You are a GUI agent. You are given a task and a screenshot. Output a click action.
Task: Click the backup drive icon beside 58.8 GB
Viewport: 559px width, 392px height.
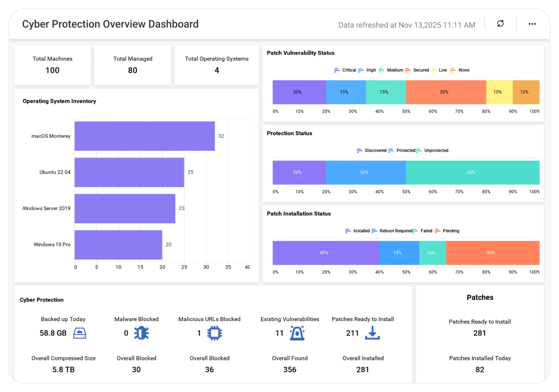tap(80, 333)
